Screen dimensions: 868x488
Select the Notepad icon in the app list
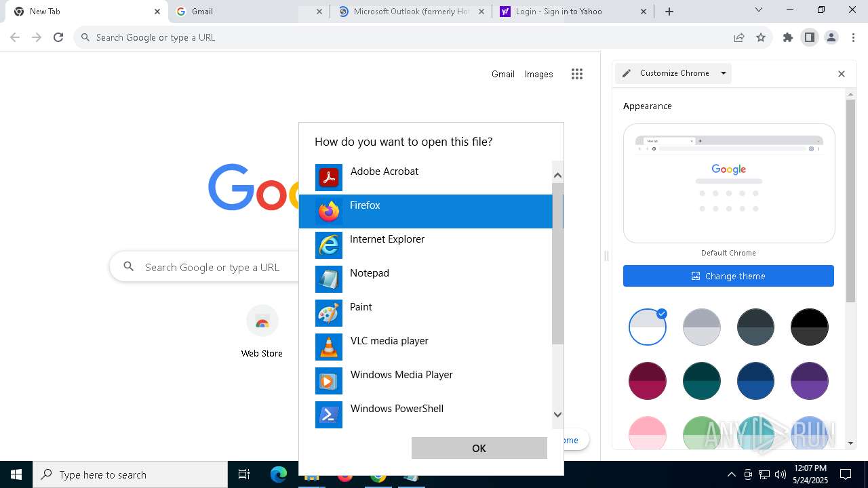(329, 279)
